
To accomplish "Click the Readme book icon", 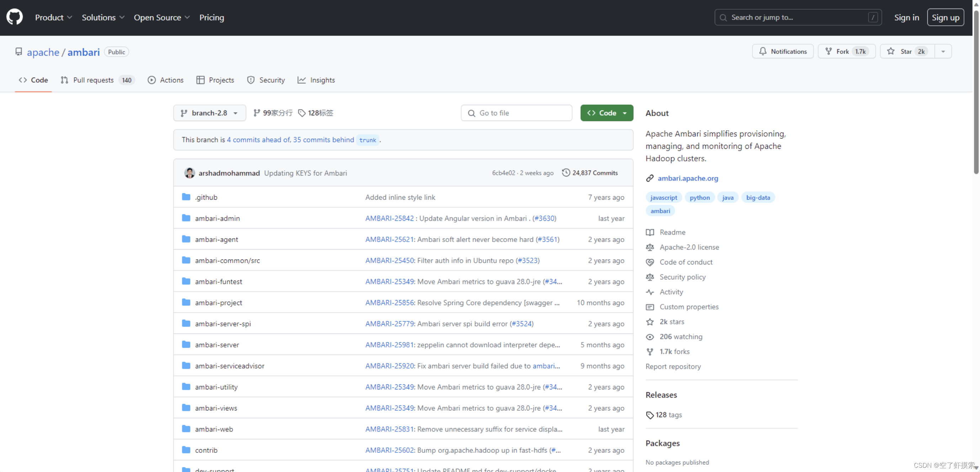I will 650,232.
